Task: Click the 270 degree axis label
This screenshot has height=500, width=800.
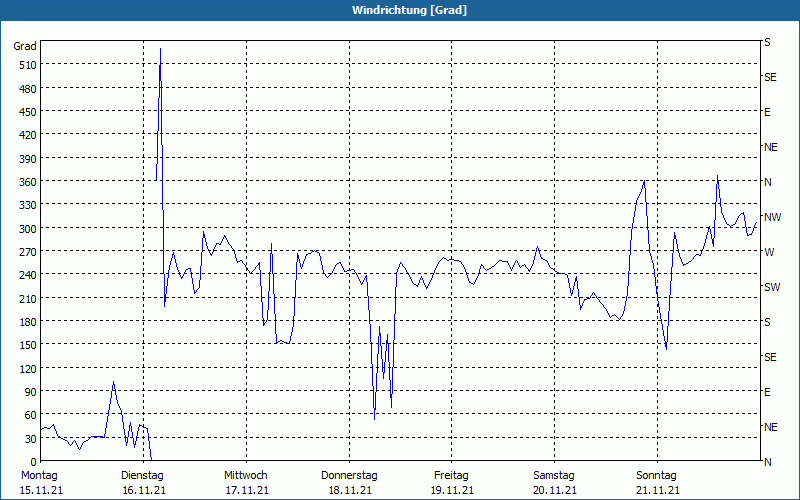Action: pyautogui.click(x=28, y=252)
